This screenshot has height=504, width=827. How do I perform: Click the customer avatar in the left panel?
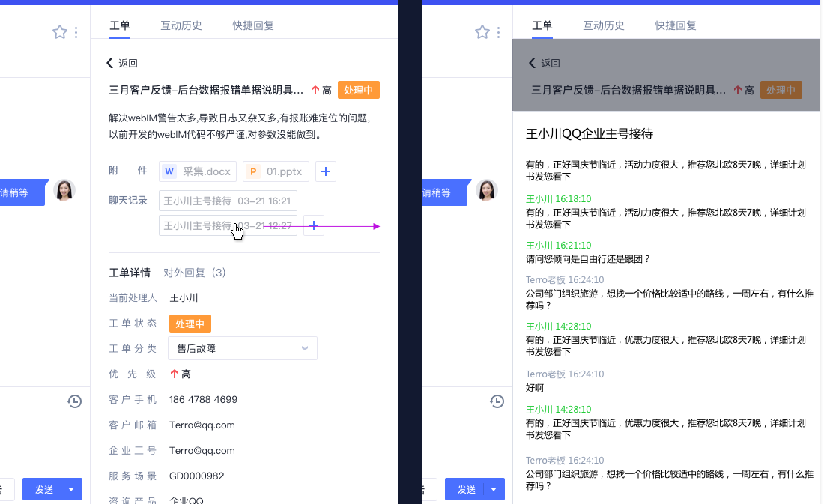pos(65,191)
